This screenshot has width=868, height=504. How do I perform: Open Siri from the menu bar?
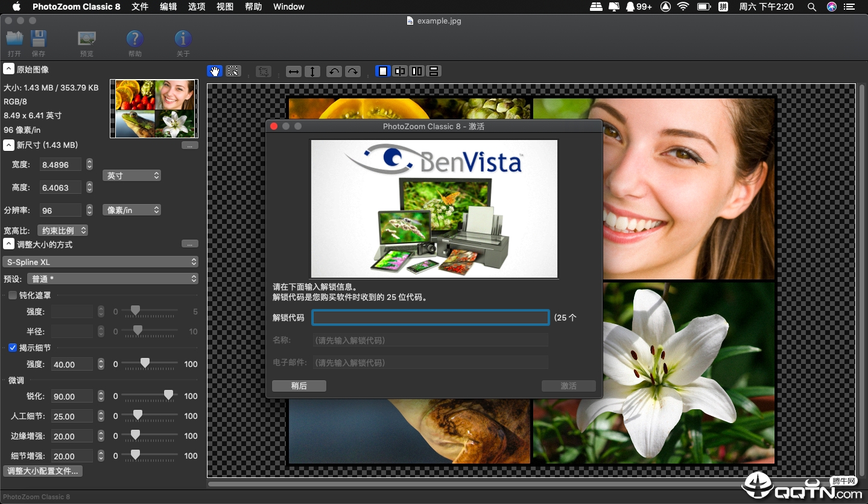coord(832,7)
